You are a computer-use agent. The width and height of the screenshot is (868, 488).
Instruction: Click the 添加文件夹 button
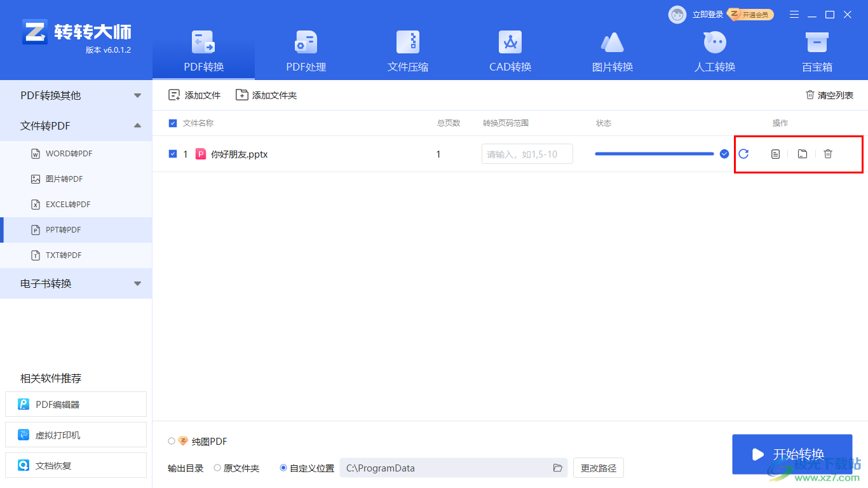coord(266,95)
